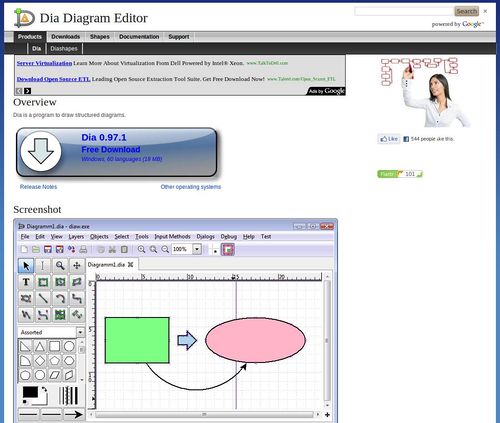Viewport: 500px width, 423px height.
Task: Click the green Flattr button
Action: click(x=387, y=174)
